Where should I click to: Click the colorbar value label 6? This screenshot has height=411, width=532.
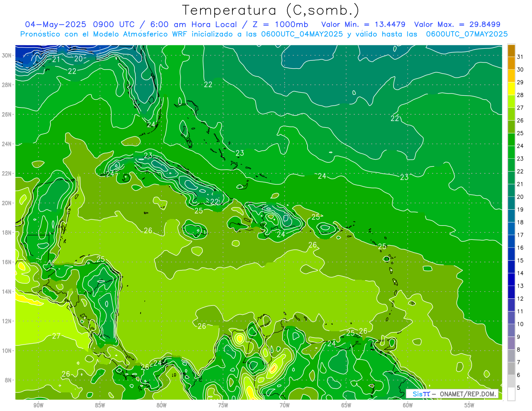(519, 375)
